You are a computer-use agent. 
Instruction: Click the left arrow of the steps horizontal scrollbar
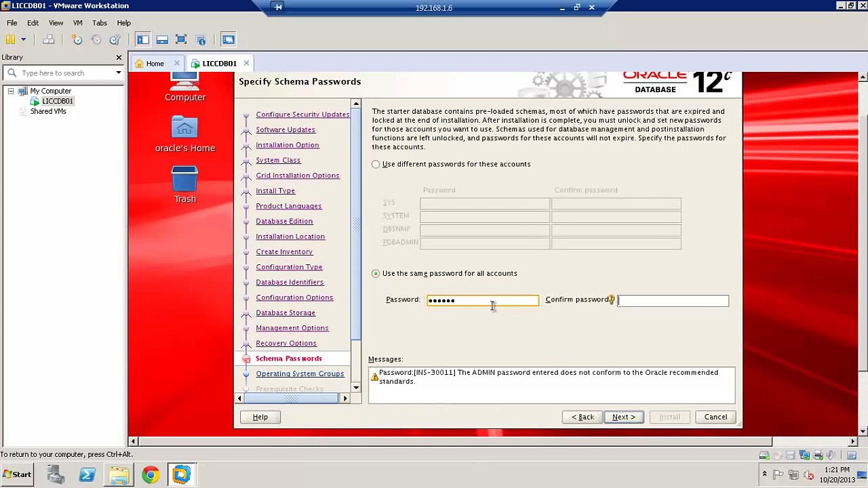(239, 399)
